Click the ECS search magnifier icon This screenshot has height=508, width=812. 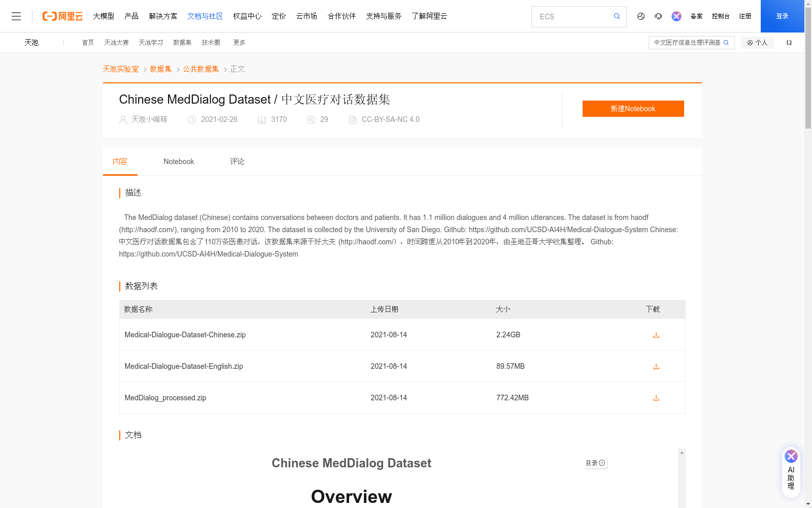617,16
